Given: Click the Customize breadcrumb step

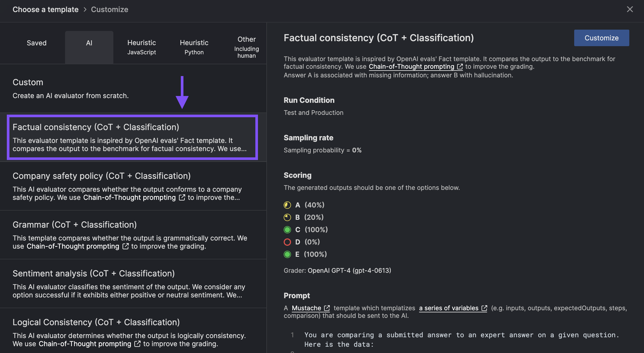Looking at the screenshot, I should [109, 9].
